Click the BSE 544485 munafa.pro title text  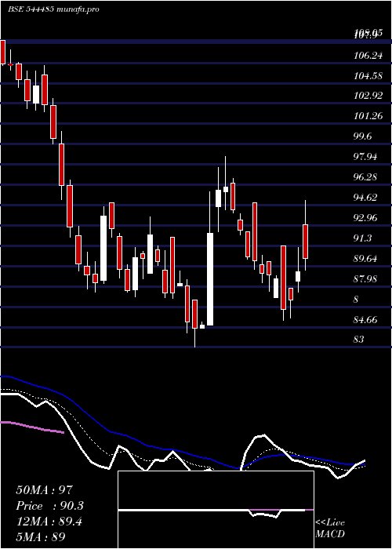53,9
